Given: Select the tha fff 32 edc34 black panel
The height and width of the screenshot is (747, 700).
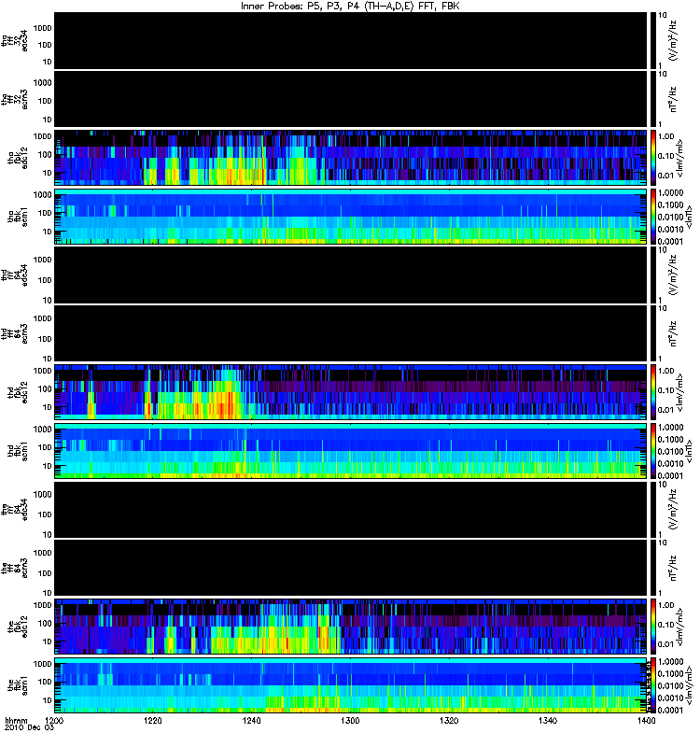Looking at the screenshot, I should (351, 40).
